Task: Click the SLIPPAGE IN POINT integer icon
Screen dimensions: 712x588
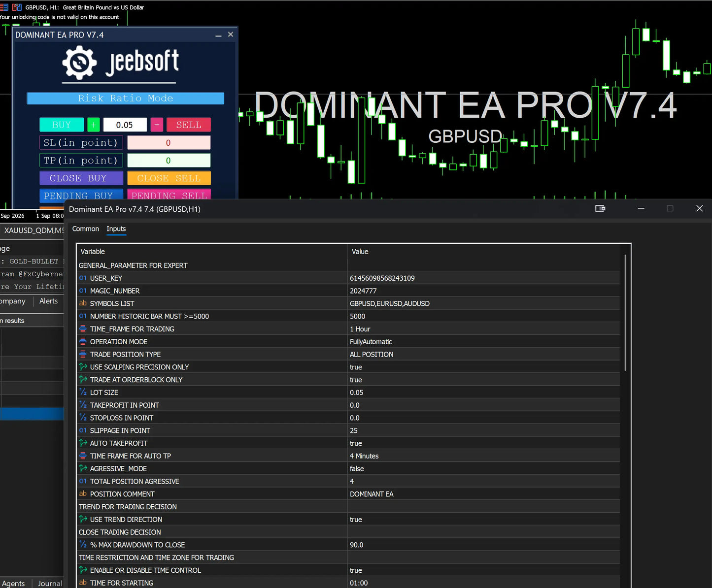Action: (x=83, y=430)
